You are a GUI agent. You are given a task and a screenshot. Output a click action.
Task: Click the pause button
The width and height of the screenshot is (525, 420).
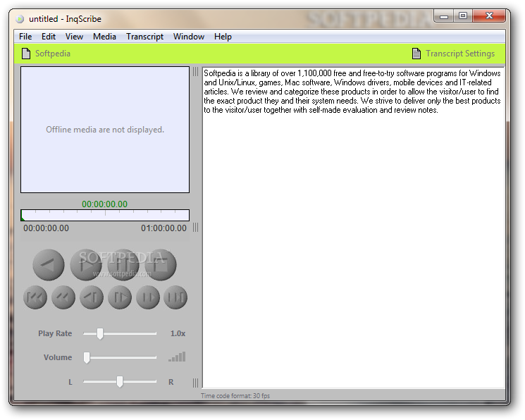click(x=123, y=264)
